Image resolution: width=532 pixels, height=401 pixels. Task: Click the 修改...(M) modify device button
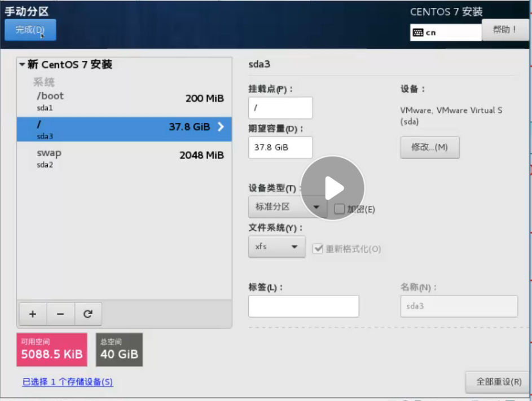point(430,148)
